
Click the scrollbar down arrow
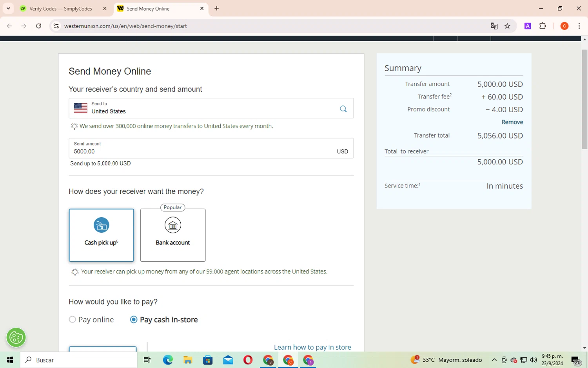[x=584, y=348]
